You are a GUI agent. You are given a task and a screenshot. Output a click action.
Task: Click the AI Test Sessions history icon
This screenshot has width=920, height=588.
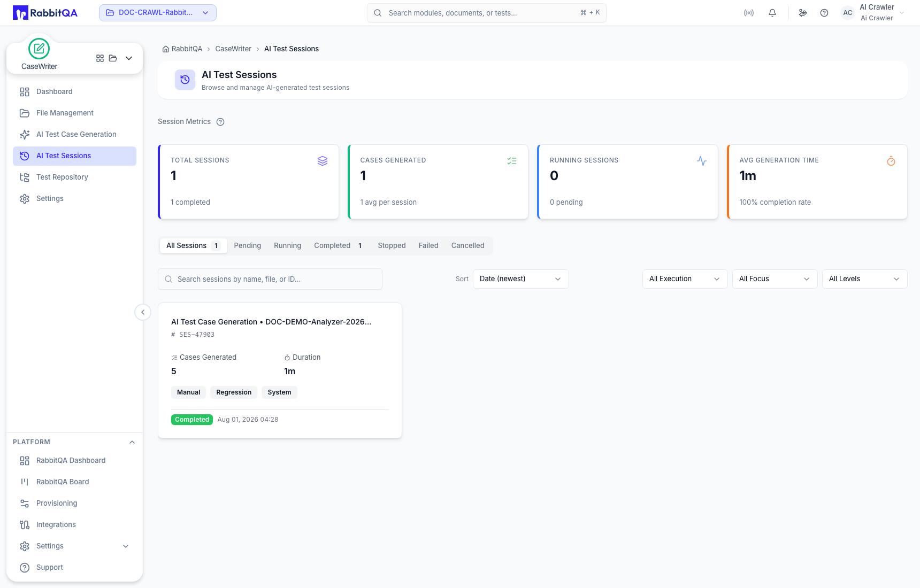pos(185,80)
